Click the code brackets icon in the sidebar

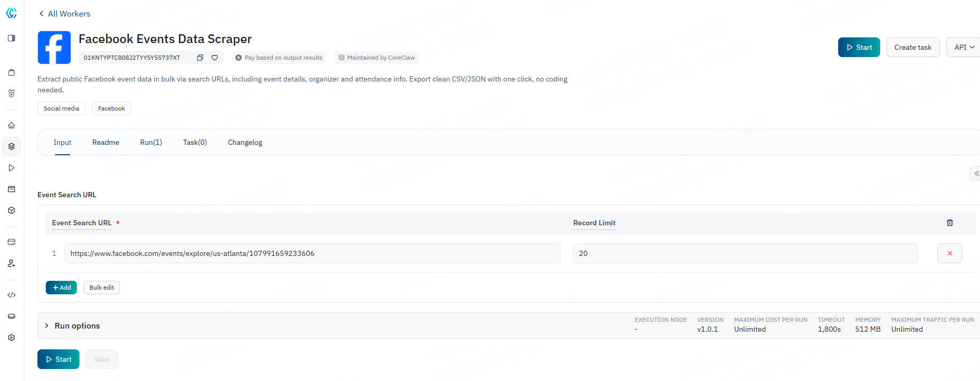[x=11, y=295]
